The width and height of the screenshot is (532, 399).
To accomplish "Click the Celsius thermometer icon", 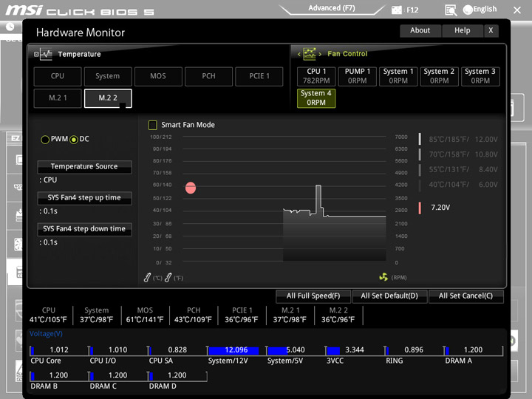I will (147, 278).
